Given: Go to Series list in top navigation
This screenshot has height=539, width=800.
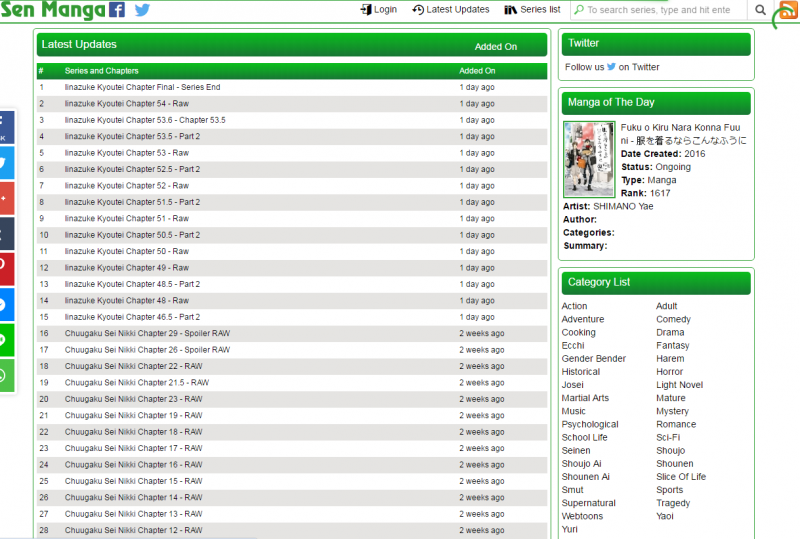Looking at the screenshot, I should tap(532, 10).
